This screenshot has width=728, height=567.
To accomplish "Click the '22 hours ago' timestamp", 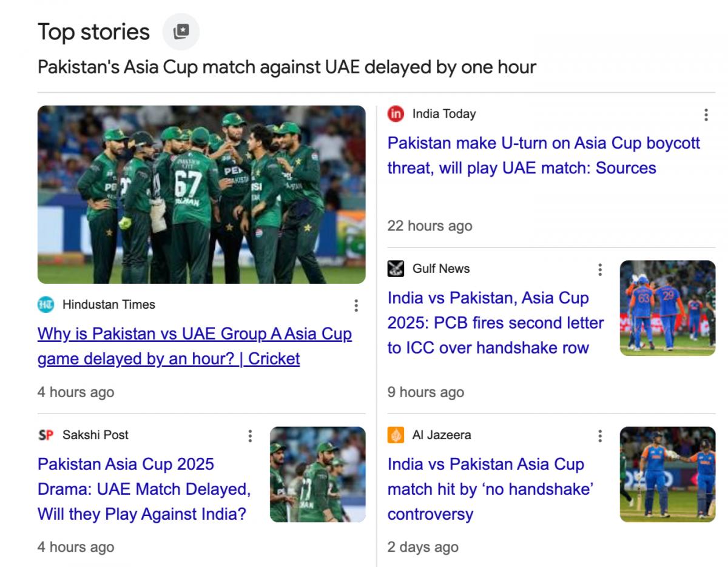I will click(x=430, y=226).
